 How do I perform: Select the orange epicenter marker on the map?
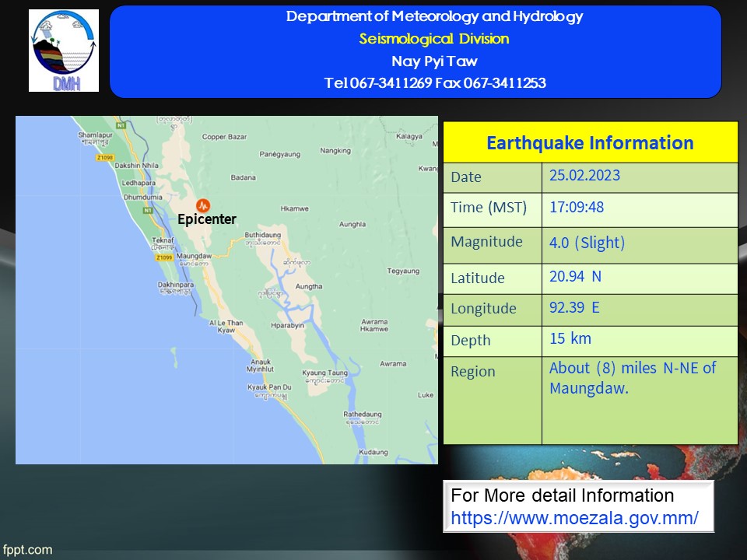(x=203, y=205)
